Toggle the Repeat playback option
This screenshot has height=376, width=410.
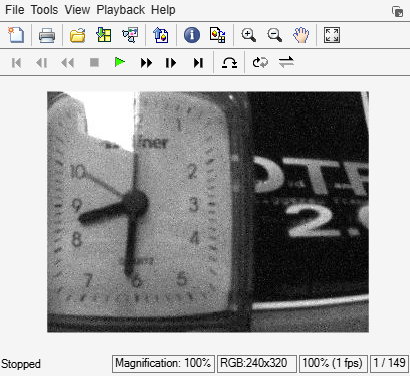260,62
